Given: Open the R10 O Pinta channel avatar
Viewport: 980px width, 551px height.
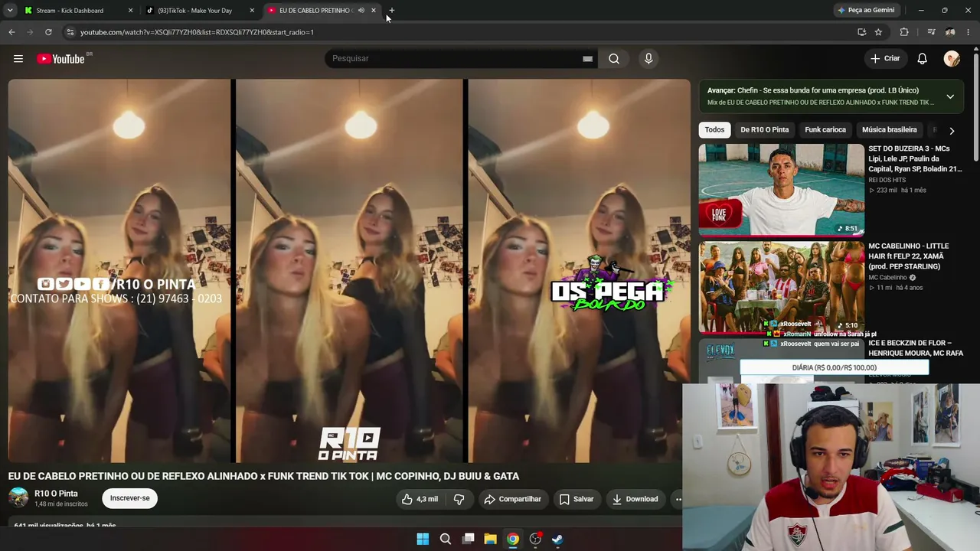Looking at the screenshot, I should point(18,498).
